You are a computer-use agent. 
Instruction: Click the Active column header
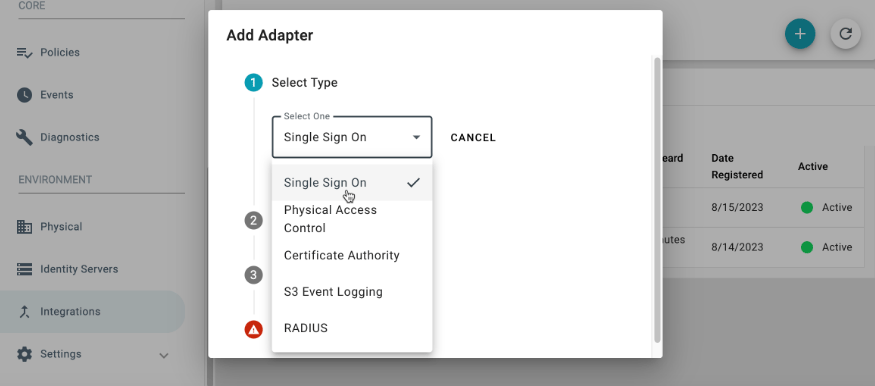tap(812, 166)
